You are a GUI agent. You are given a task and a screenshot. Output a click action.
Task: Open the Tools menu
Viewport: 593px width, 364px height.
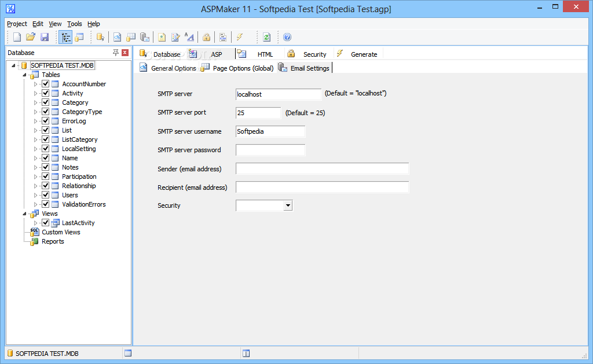75,24
